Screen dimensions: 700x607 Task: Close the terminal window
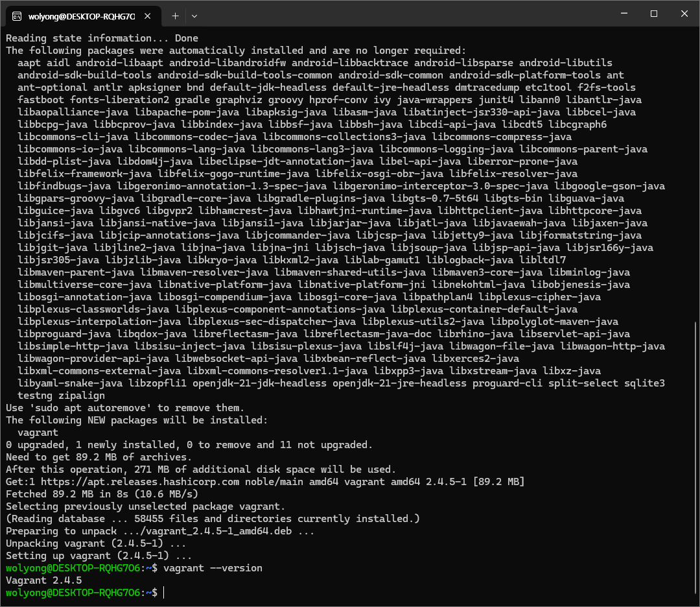point(683,14)
